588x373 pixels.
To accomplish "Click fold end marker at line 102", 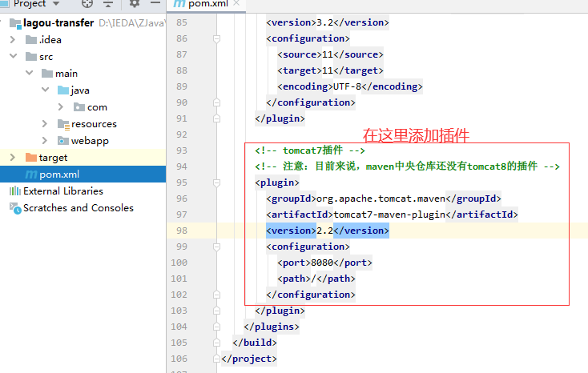I will tap(216, 295).
